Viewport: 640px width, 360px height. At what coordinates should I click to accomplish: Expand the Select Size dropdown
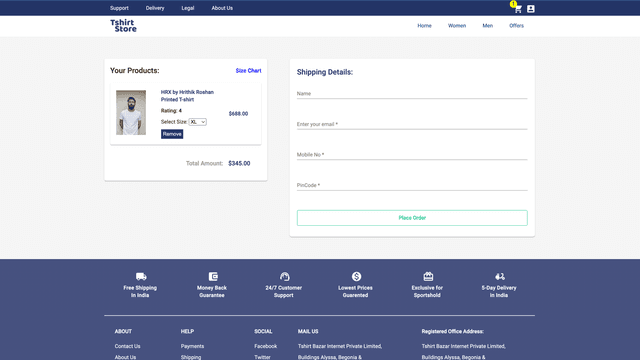tap(198, 122)
